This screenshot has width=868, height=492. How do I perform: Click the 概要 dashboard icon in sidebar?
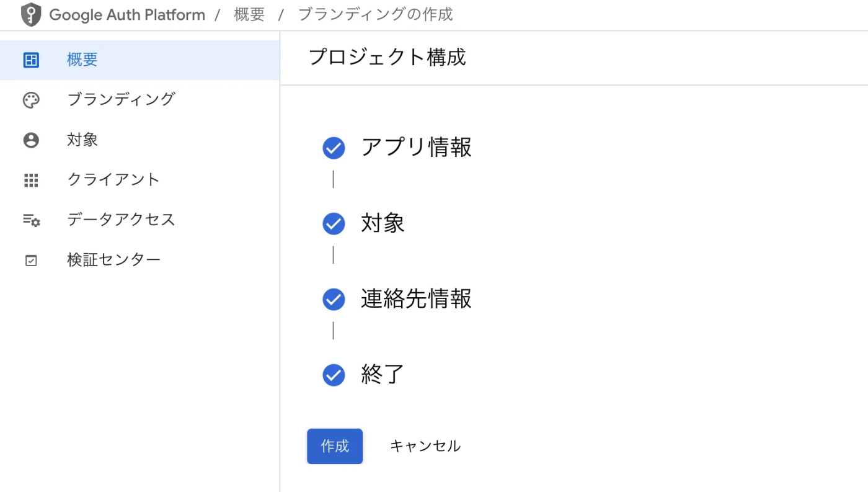[x=31, y=60]
